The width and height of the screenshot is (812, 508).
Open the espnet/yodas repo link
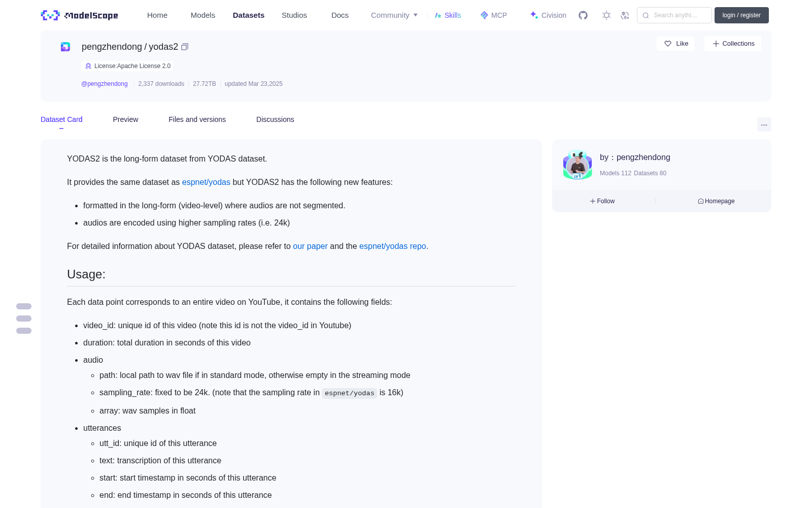coord(393,246)
